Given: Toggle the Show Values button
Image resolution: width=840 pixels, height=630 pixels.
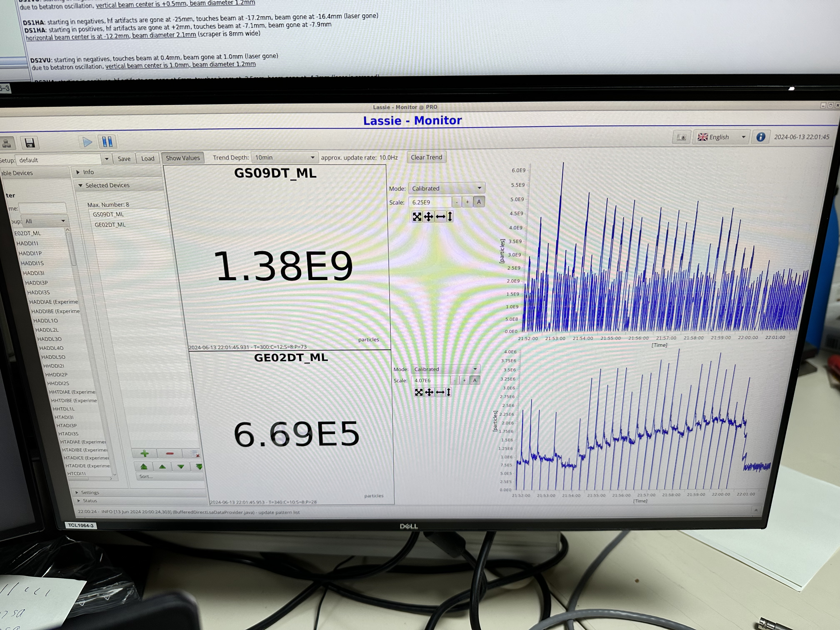Looking at the screenshot, I should 183,158.
